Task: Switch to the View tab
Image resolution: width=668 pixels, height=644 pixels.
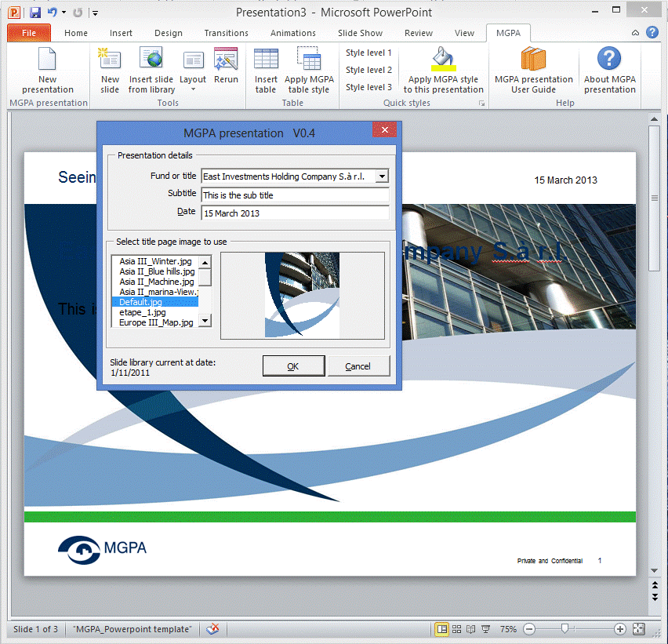Action: (464, 33)
